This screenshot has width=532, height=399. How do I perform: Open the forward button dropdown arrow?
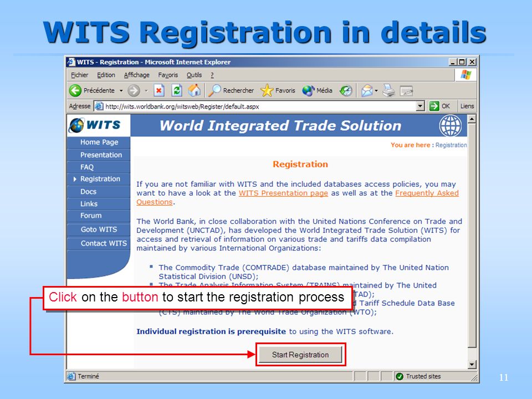click(146, 90)
